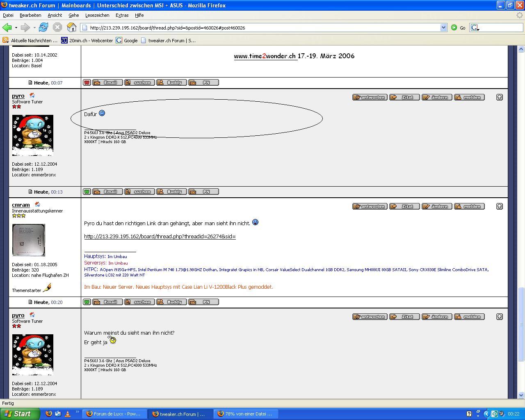Follow the thread link in cmram's post

(160, 237)
